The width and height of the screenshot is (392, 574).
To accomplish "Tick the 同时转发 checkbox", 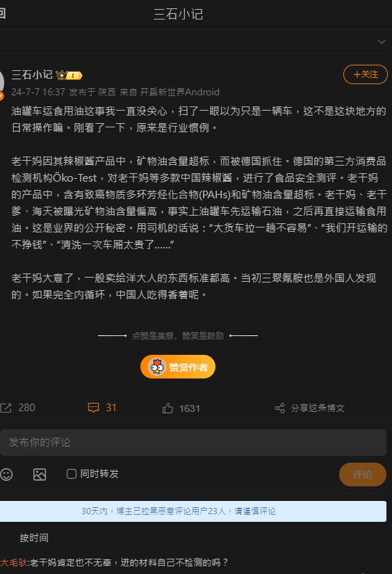I will [72, 474].
